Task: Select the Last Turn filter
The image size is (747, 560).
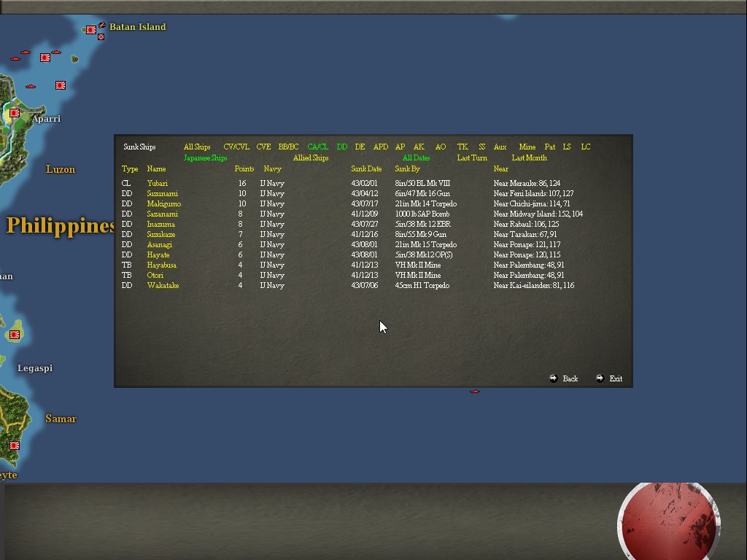Action: point(472,157)
